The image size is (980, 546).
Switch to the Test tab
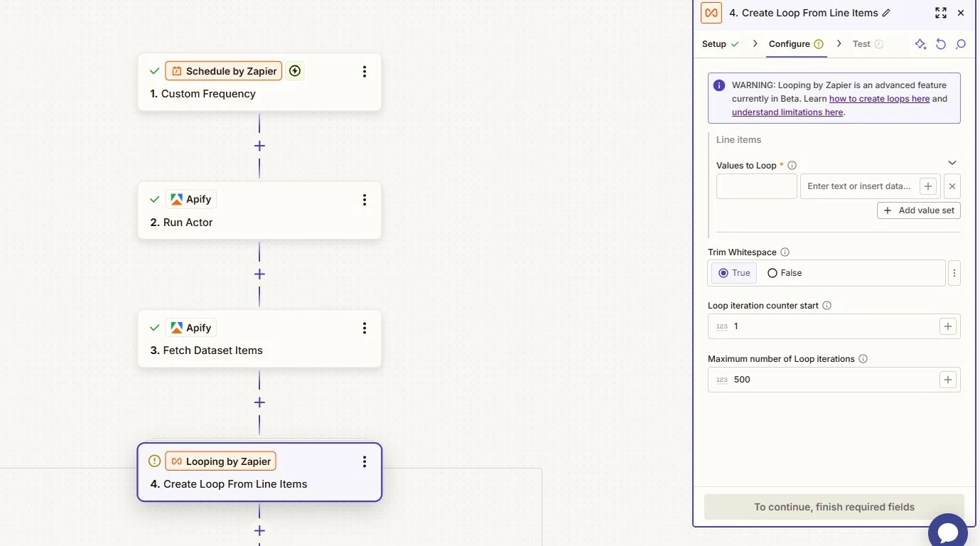coord(868,44)
